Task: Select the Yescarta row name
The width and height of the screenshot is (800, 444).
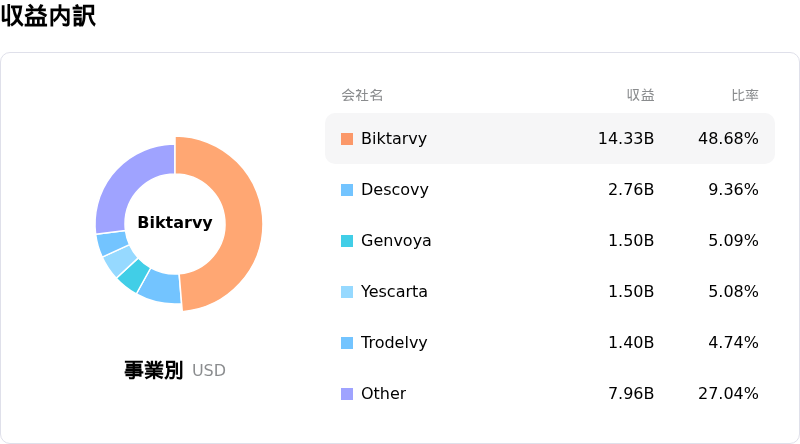Action: point(394,291)
